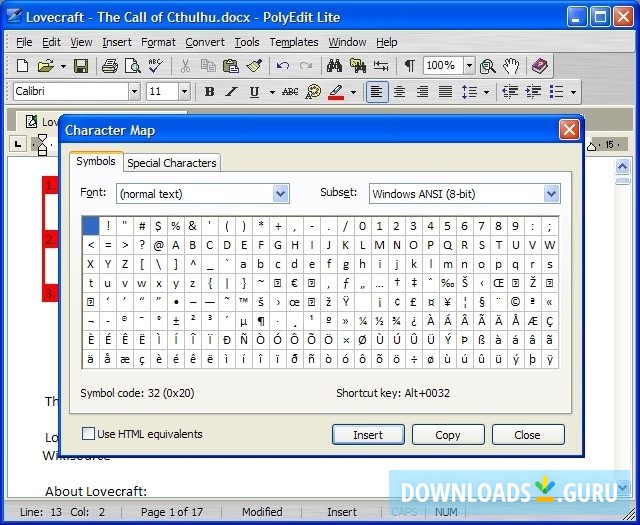
Task: Expand highlight color dropdown arrow
Action: 353,92
